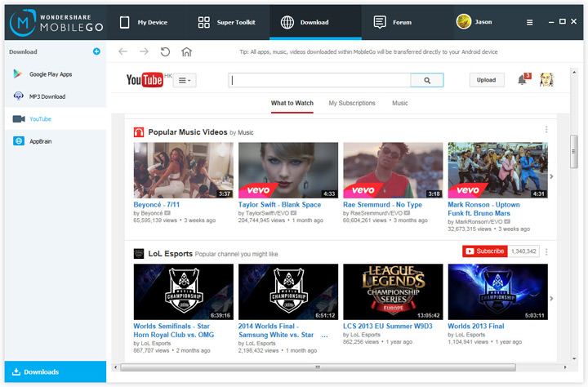
Task: Open the LCS 2013 EU Summer thumbnail
Action: (x=393, y=291)
